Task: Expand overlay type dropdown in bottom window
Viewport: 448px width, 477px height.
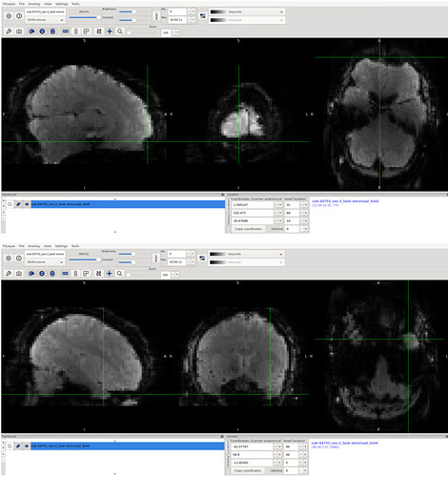Action: click(x=45, y=262)
